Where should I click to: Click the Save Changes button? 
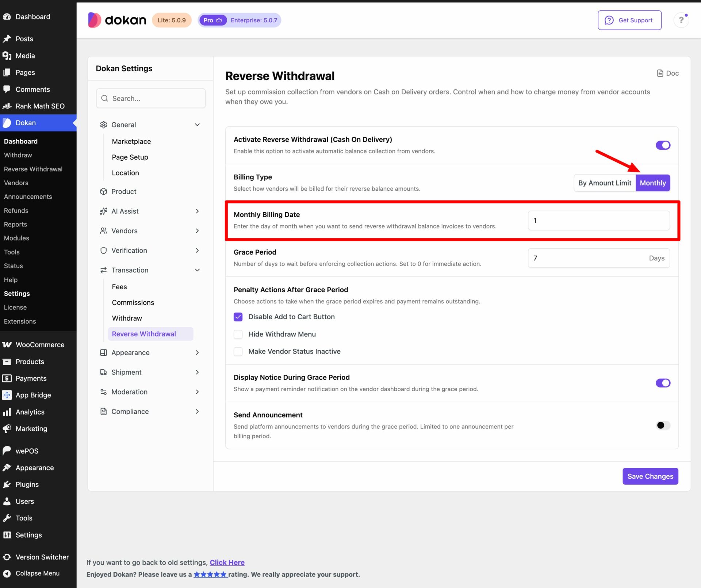tap(650, 476)
